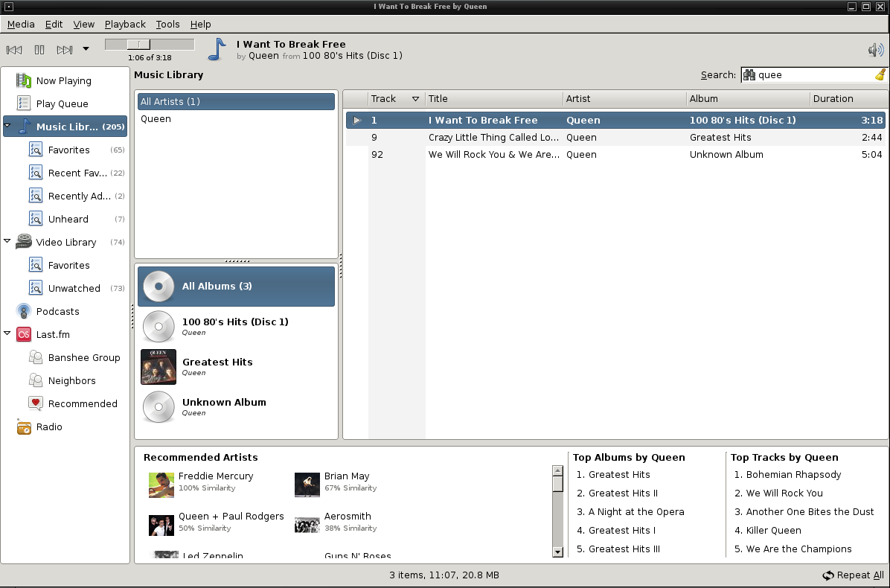
Task: Clear search with the broom icon
Action: [880, 74]
